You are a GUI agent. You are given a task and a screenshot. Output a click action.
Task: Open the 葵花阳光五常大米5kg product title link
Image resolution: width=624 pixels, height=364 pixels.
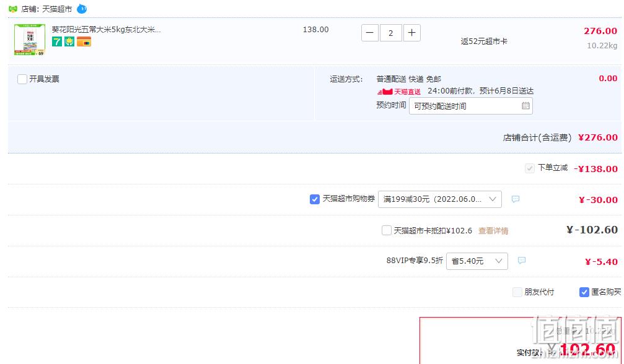pyautogui.click(x=106, y=30)
